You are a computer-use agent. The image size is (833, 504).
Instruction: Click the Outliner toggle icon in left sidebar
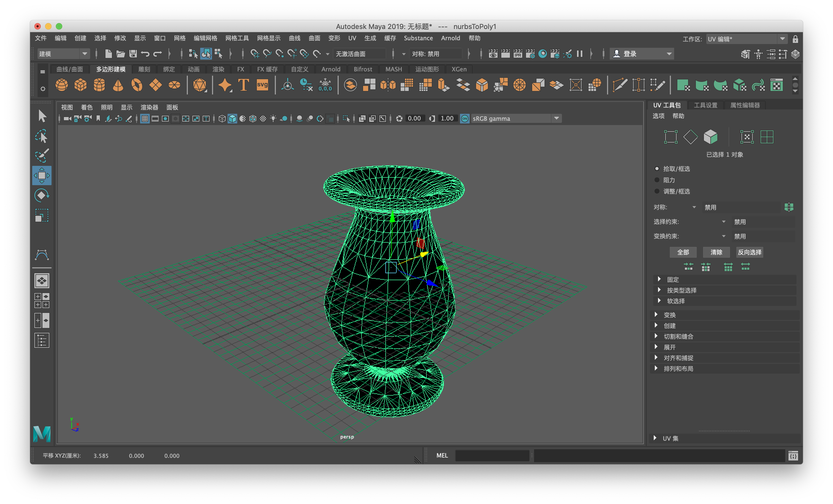pyautogui.click(x=42, y=340)
